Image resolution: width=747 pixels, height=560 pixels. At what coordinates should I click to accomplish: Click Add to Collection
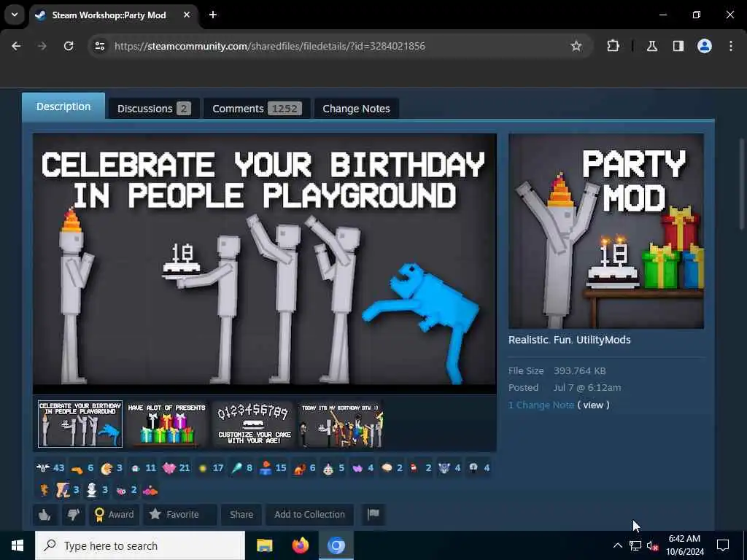(x=309, y=514)
